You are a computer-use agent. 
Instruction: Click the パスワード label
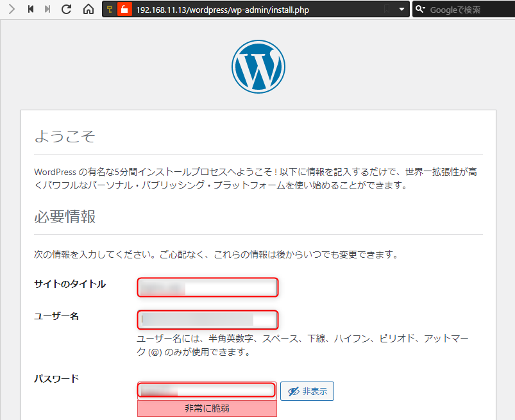56,378
